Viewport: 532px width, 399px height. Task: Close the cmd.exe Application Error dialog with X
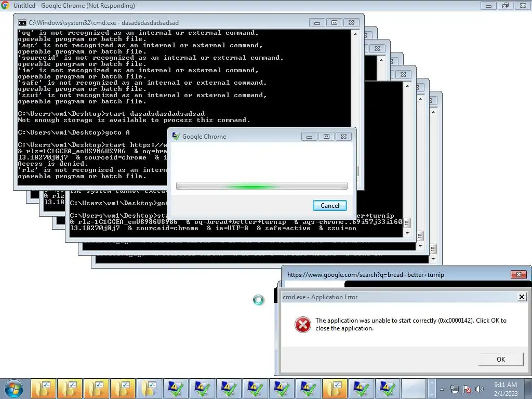point(522,297)
